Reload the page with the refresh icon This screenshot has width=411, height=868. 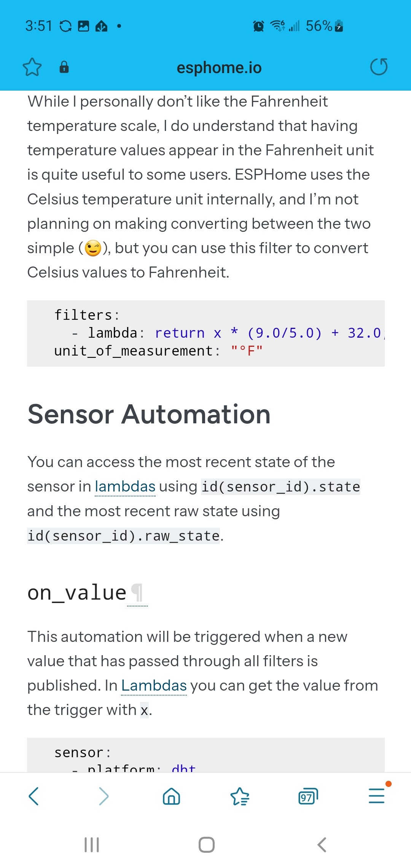[x=379, y=67]
